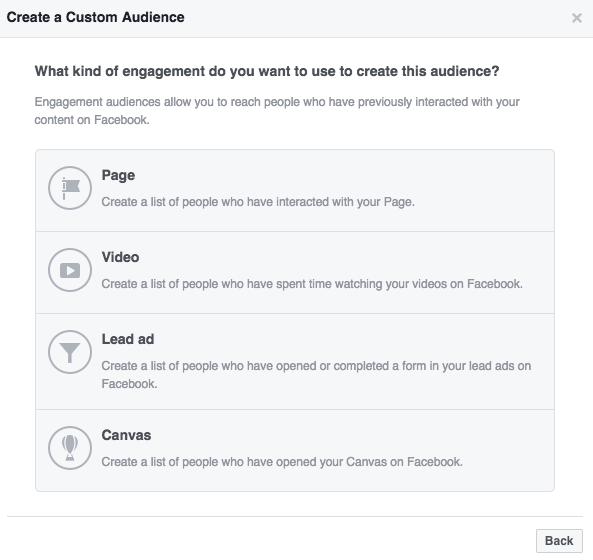Click the 'Engagement audiences allow you' explanation text
The image size is (593, 560).
coord(277,111)
